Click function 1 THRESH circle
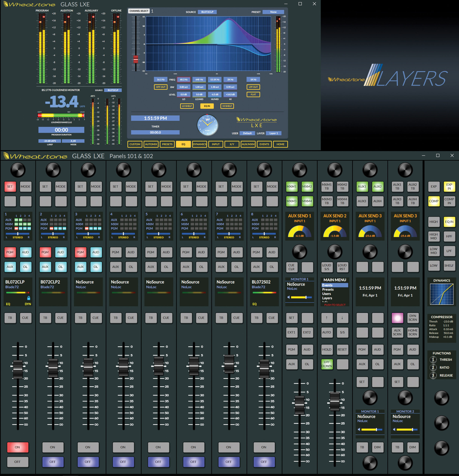The height and width of the screenshot is (476, 459). point(433,359)
